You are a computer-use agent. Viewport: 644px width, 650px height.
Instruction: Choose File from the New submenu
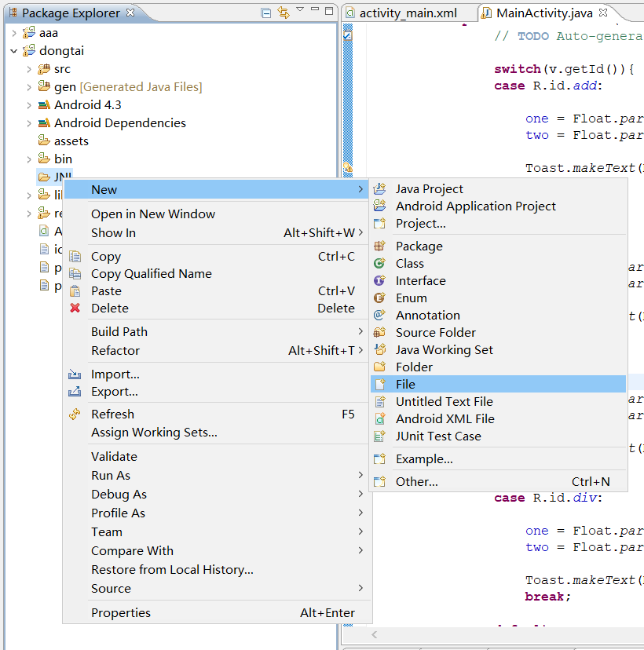(x=405, y=385)
